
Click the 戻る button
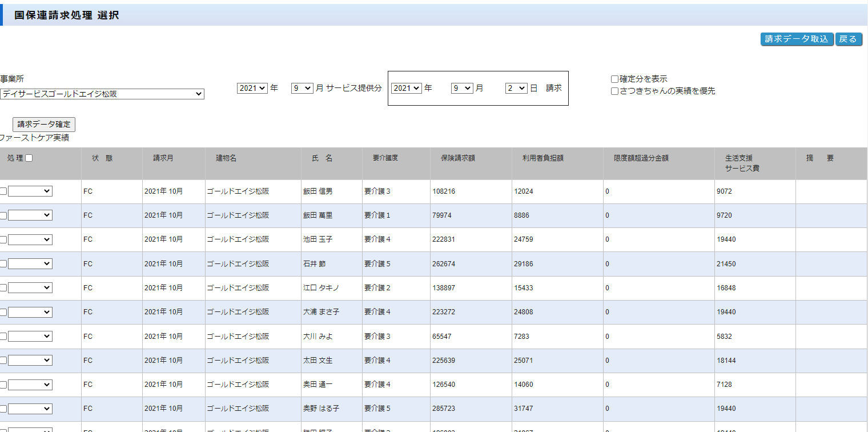848,39
